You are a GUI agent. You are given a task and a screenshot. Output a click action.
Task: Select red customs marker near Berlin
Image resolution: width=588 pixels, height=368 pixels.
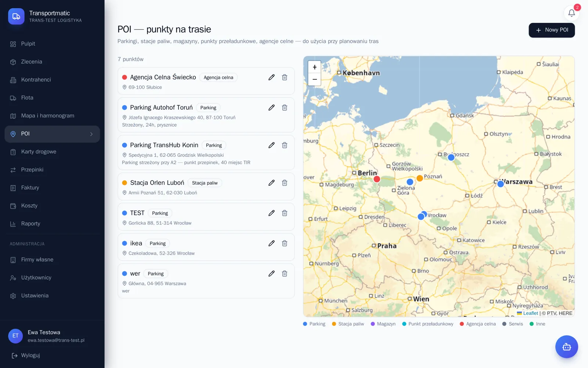(377, 179)
